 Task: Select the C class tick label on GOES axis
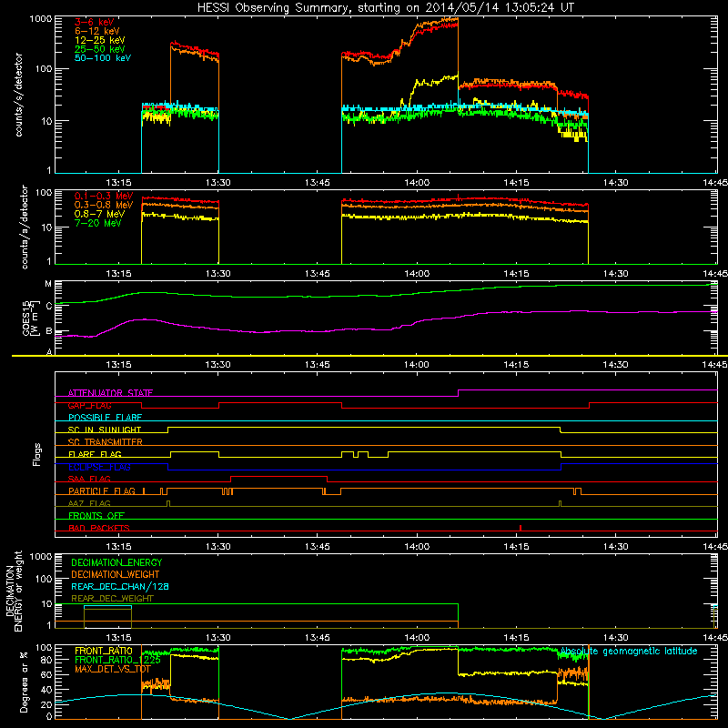coord(49,306)
